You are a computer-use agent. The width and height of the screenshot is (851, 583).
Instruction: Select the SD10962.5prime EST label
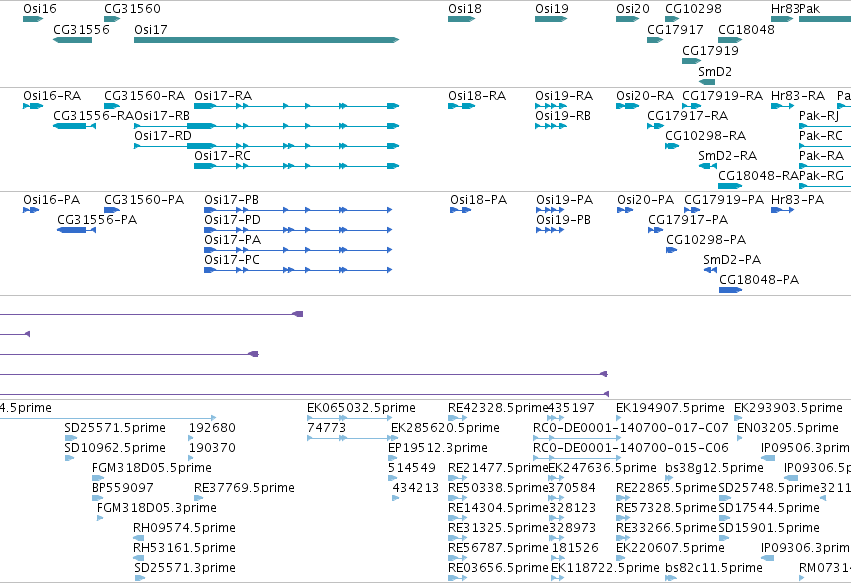(x=115, y=448)
